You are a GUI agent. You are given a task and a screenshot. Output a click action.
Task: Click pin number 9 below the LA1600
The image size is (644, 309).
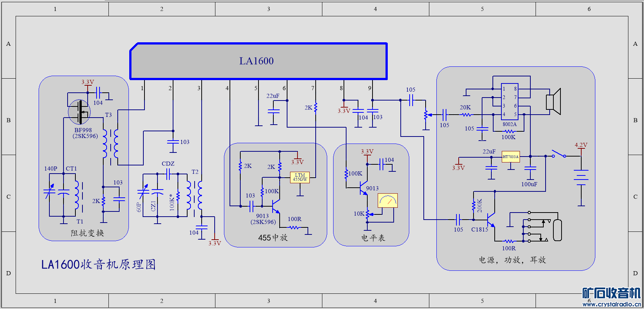point(370,88)
